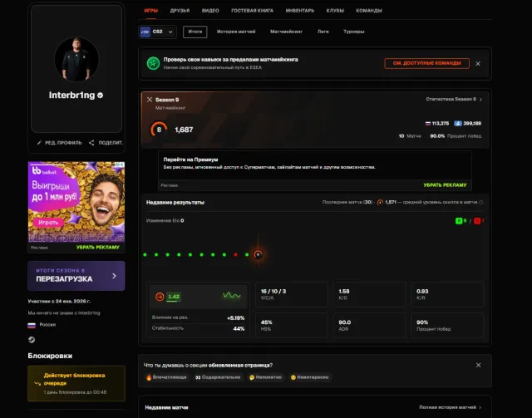Open the Статистика Season 9 link
This screenshot has height=418, width=532.
tap(454, 99)
